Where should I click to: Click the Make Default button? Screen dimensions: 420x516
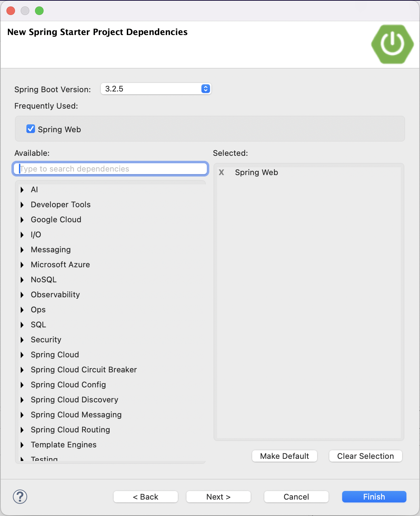[285, 456]
